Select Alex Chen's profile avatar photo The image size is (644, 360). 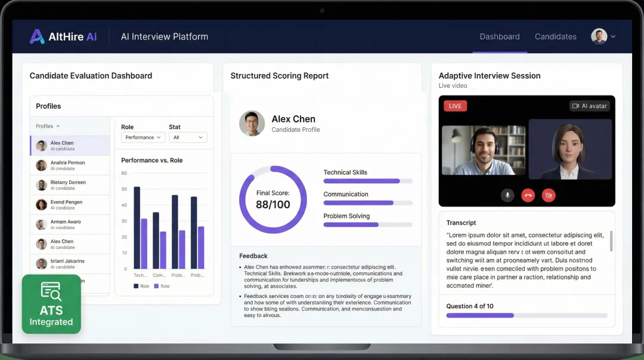[x=252, y=124]
